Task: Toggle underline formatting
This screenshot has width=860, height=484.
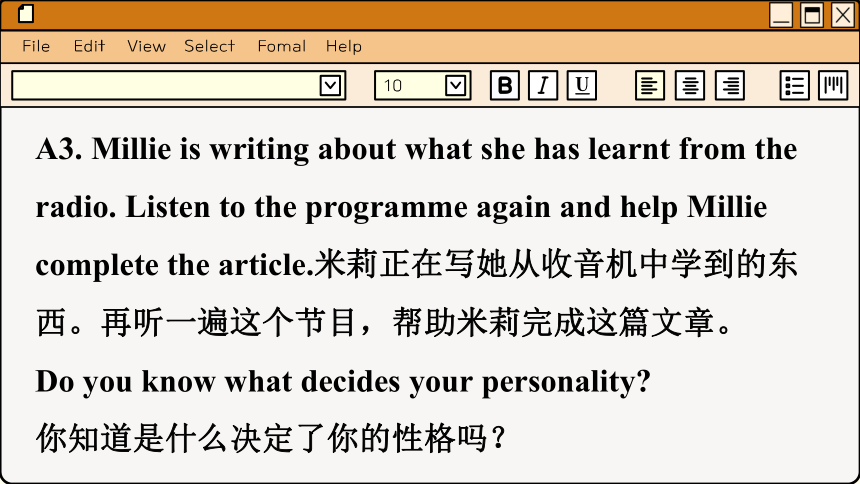Action: [581, 85]
